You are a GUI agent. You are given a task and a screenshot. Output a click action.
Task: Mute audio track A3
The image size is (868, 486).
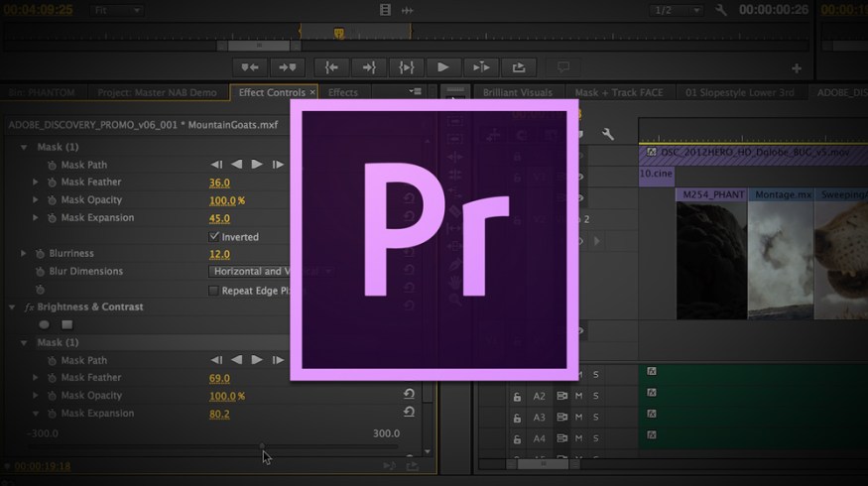580,418
